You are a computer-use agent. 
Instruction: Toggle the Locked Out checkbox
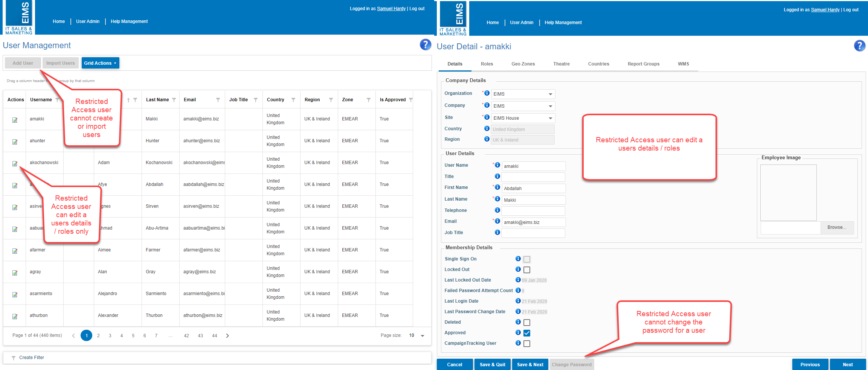(x=527, y=270)
